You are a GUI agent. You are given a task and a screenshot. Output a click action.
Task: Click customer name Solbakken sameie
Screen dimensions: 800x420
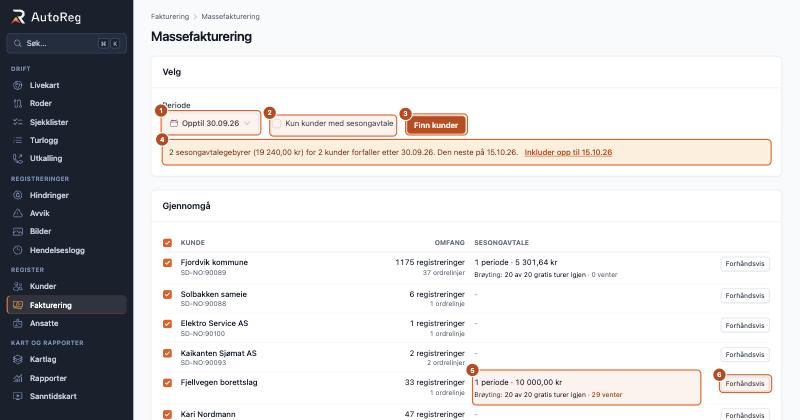tap(214, 294)
